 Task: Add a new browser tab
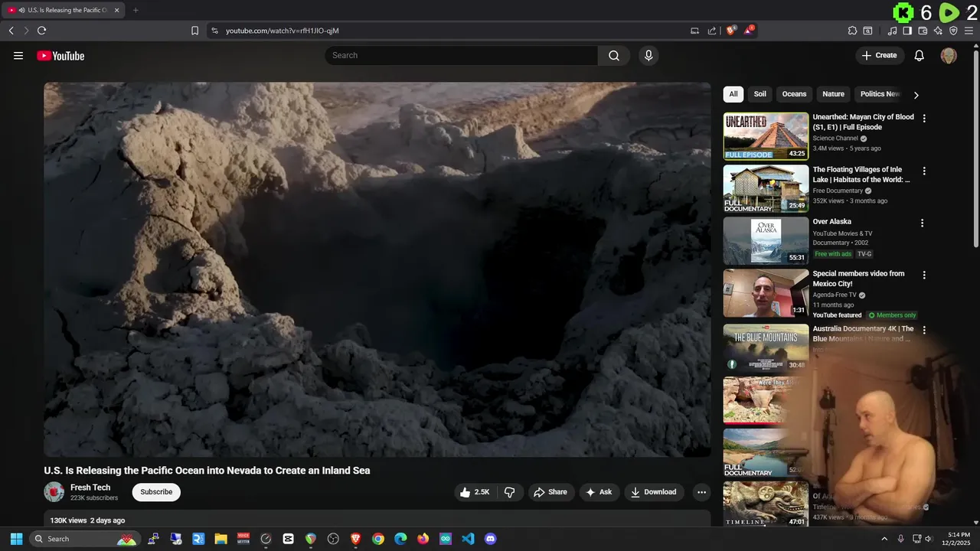tap(136, 10)
